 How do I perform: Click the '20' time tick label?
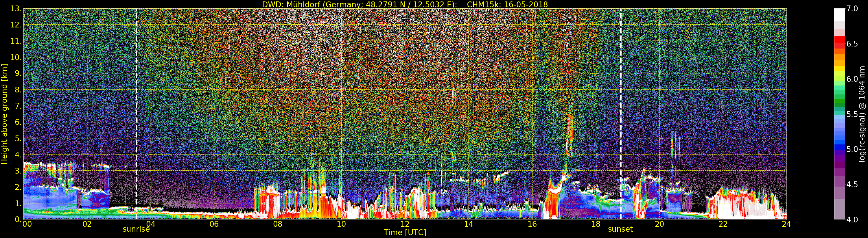(659, 224)
